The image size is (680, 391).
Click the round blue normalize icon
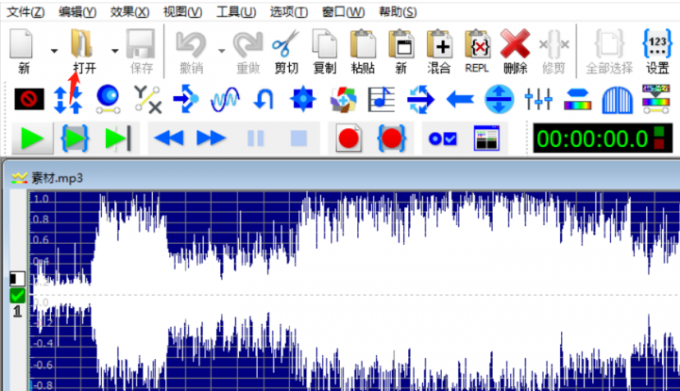point(500,99)
